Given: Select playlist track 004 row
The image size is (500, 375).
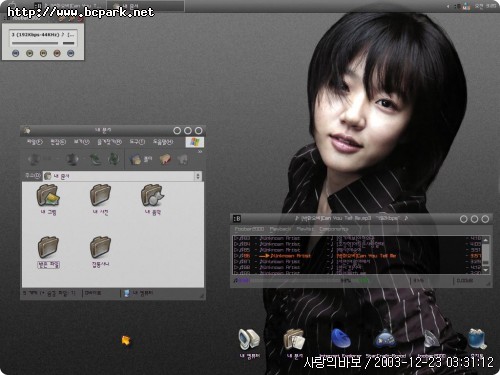Looking at the screenshot, I should 357,244.
